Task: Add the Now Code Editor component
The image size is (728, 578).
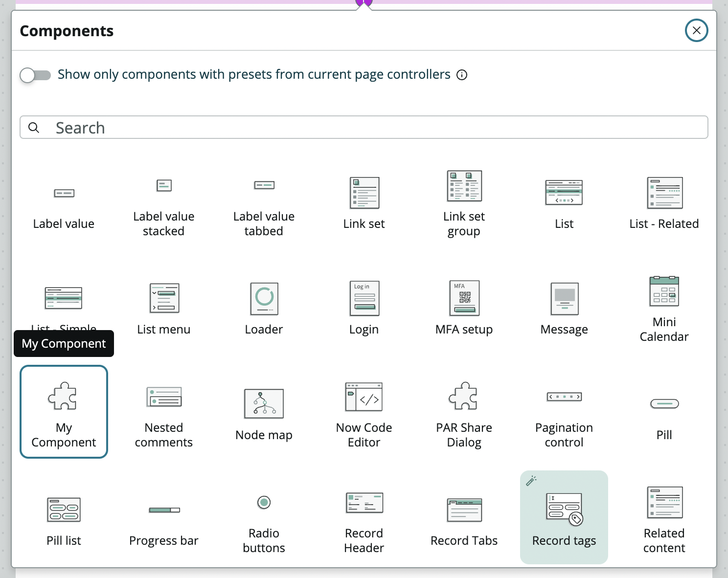Action: 364,414
